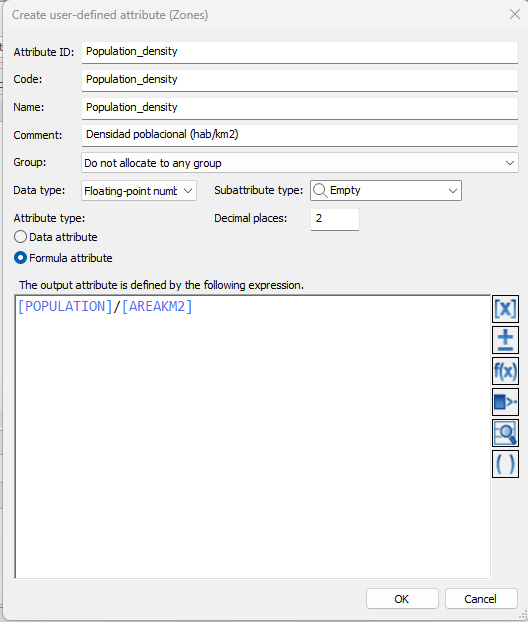The image size is (528, 622).
Task: Click in the Code text field
Action: point(300,80)
